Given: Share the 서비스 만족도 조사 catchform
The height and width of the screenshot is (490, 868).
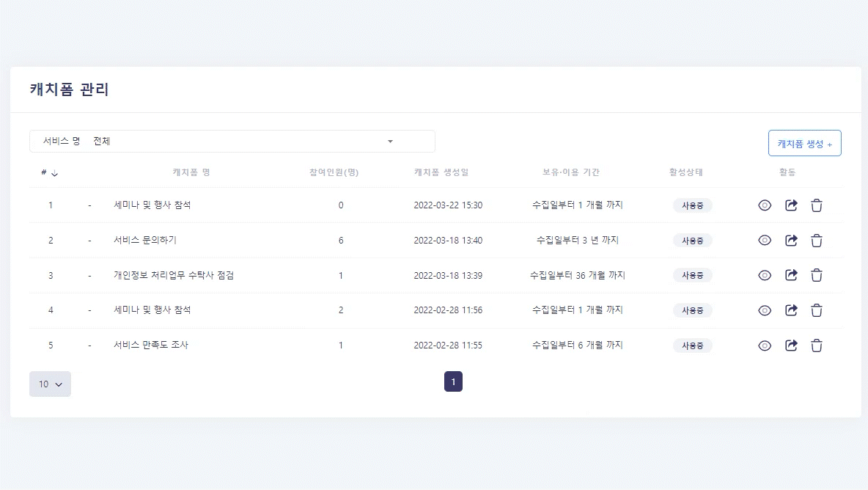Looking at the screenshot, I should coord(791,345).
